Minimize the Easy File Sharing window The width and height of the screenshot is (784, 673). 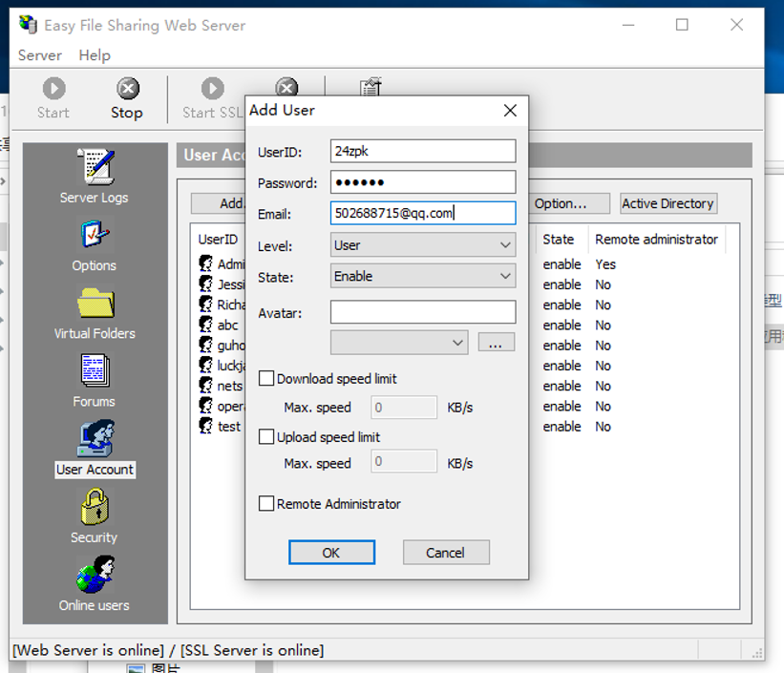pyautogui.click(x=628, y=25)
